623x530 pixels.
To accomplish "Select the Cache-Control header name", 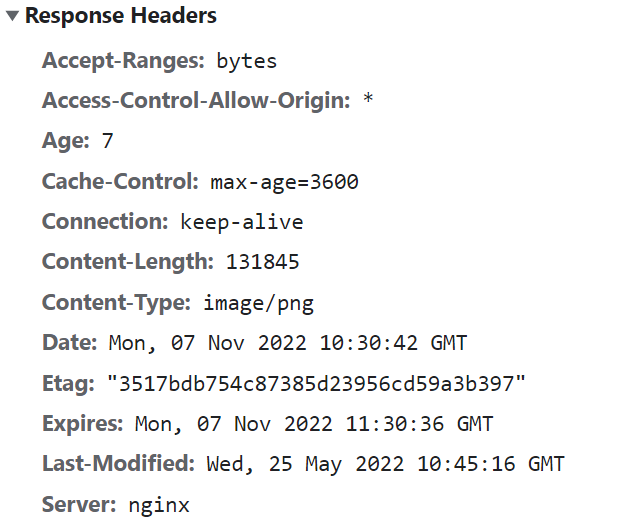I will (x=121, y=182).
